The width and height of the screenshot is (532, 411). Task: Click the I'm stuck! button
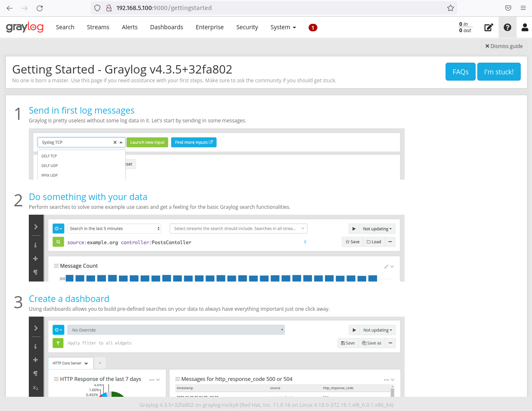[499, 72]
